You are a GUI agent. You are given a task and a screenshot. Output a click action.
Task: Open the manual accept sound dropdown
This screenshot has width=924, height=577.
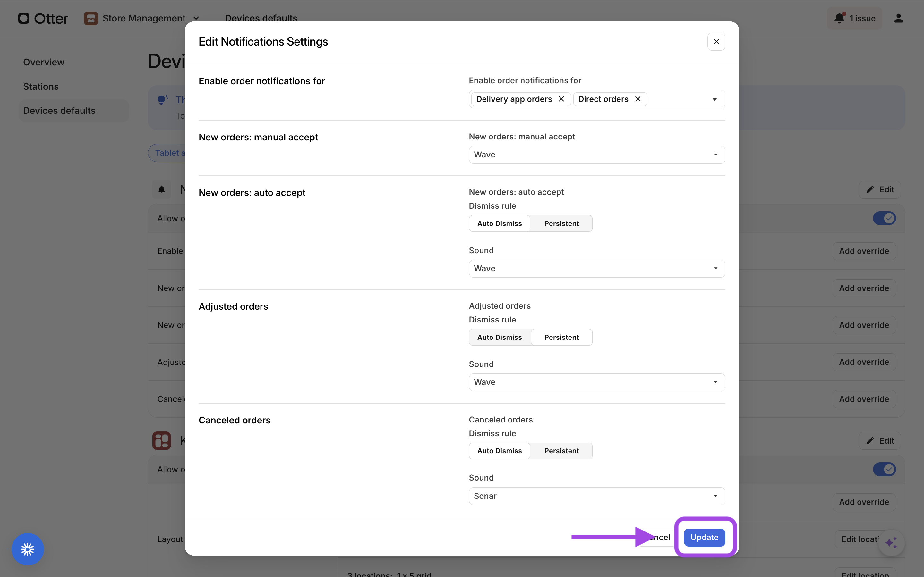coord(596,155)
